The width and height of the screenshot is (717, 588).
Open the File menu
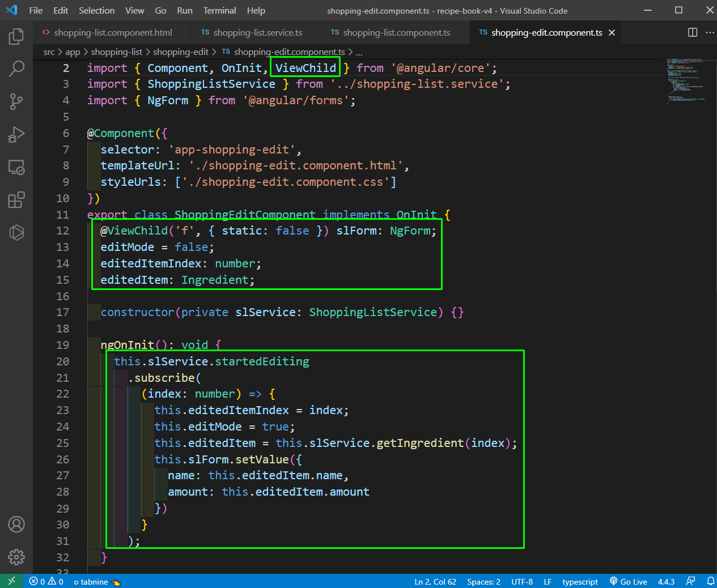36,10
